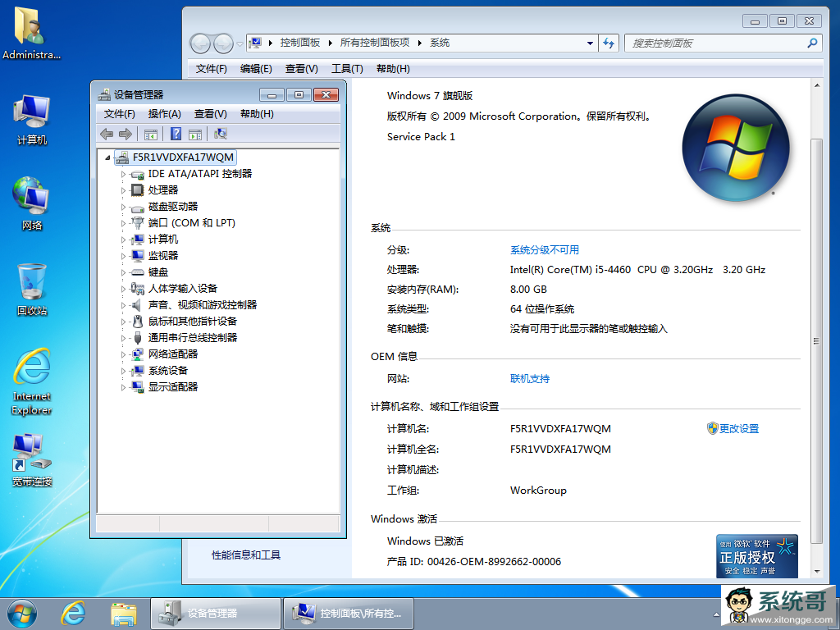The width and height of the screenshot is (840, 630).
Task: Open the 网络 desktop icon
Action: click(x=32, y=204)
